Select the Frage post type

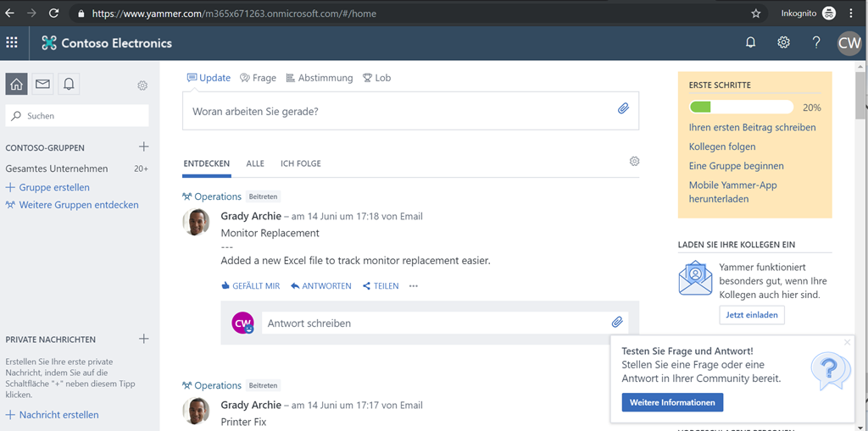[x=258, y=78]
